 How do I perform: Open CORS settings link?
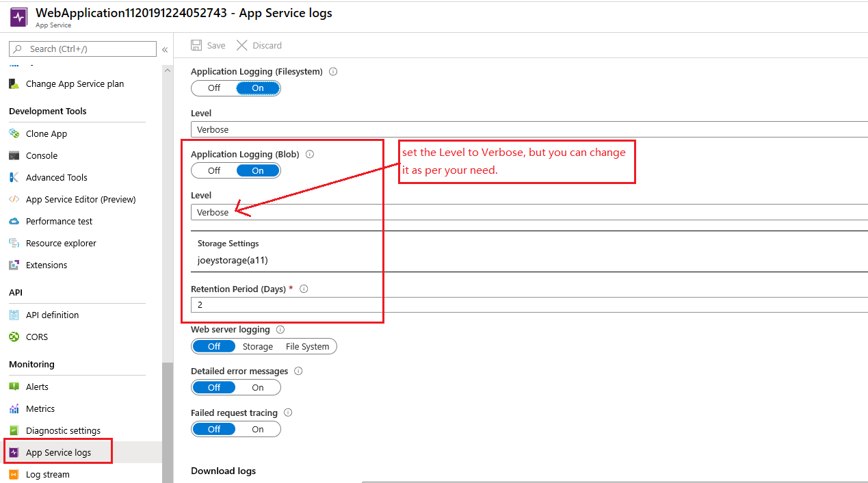tap(37, 337)
